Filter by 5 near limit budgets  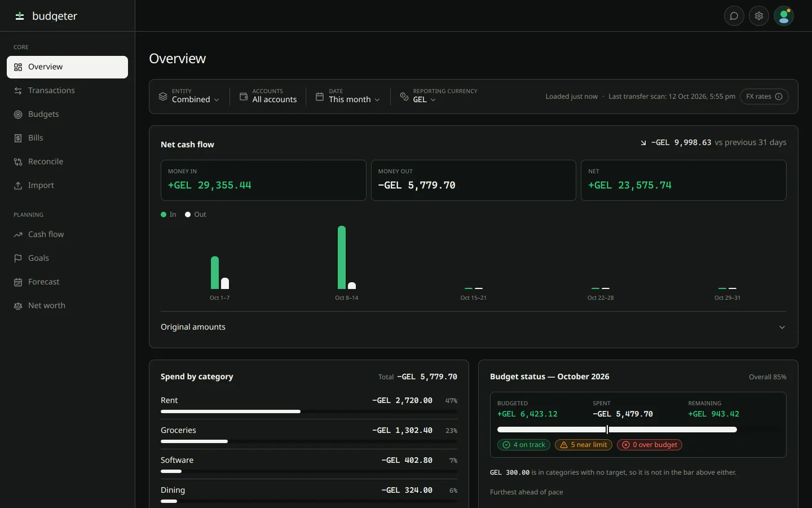(x=585, y=445)
